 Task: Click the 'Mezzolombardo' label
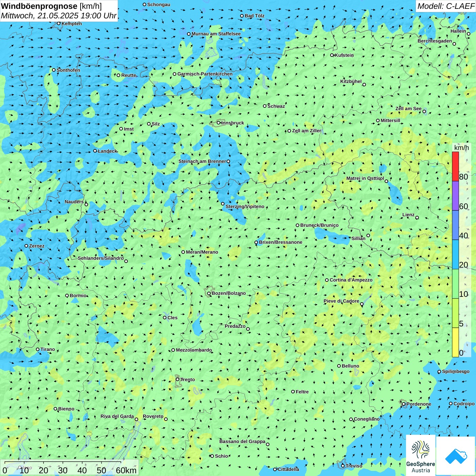(194, 350)
